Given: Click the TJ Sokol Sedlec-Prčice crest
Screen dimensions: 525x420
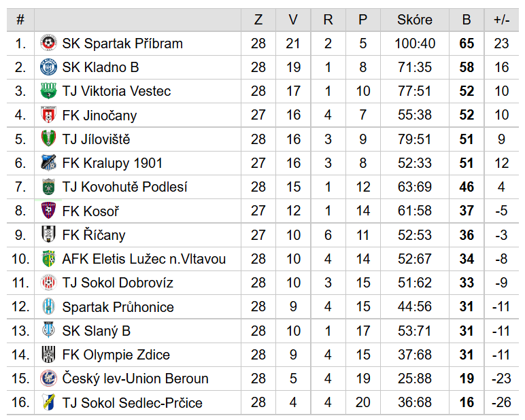Looking at the screenshot, I should [48, 402].
